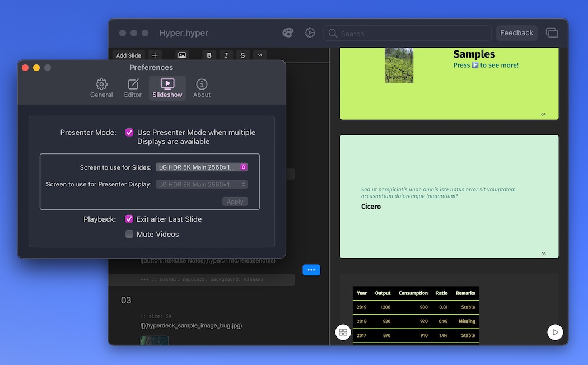Open the Screen to use for Presenter Display dropdown
This screenshot has height=365, width=588.
[202, 184]
